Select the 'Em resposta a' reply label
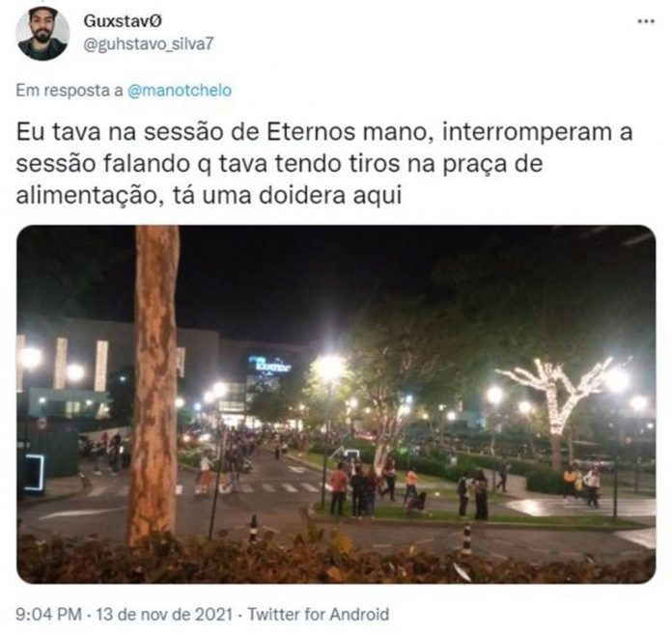672x633 pixels. point(70,91)
